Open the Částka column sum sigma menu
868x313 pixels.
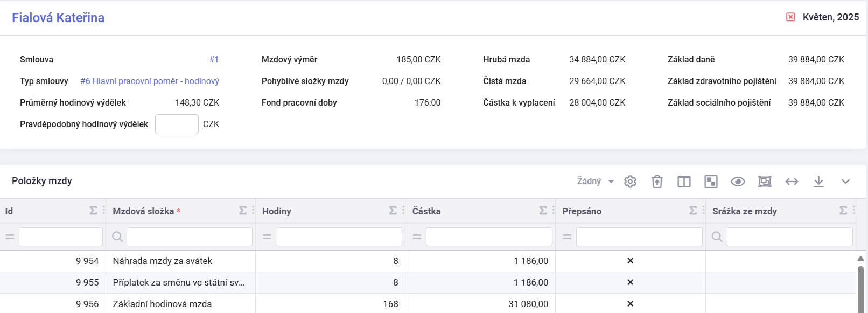pyautogui.click(x=543, y=211)
